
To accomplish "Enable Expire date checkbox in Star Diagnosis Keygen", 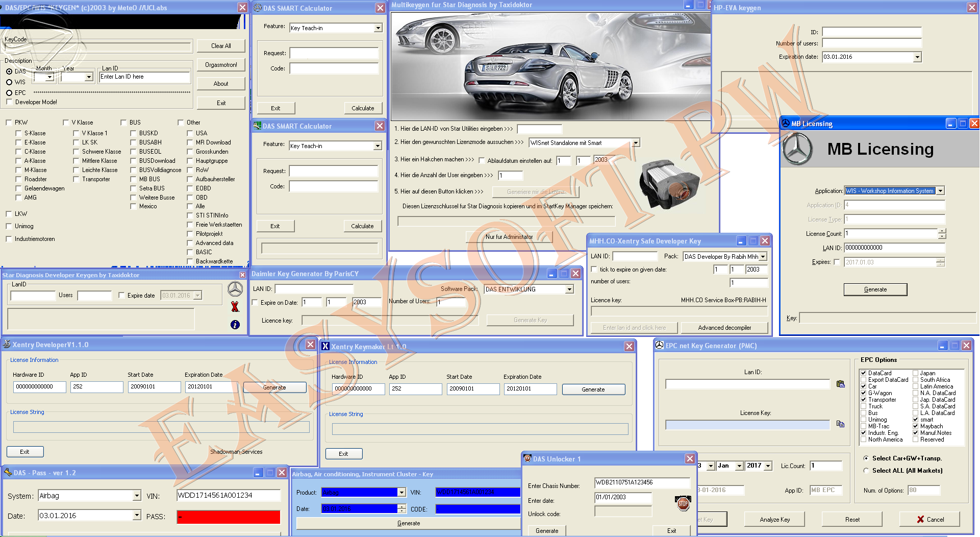I will click(x=121, y=295).
